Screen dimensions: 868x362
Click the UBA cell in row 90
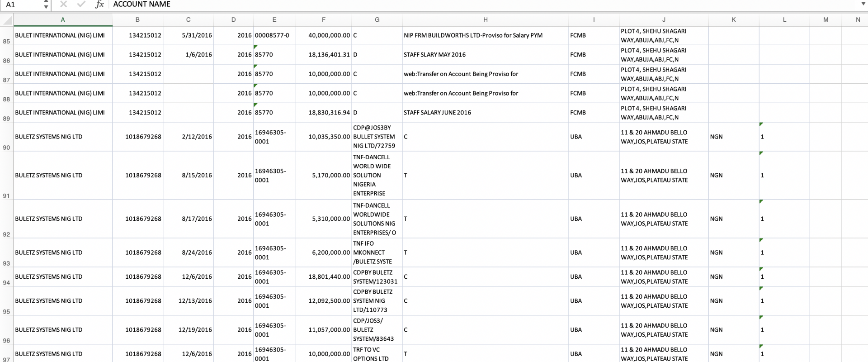(x=594, y=137)
